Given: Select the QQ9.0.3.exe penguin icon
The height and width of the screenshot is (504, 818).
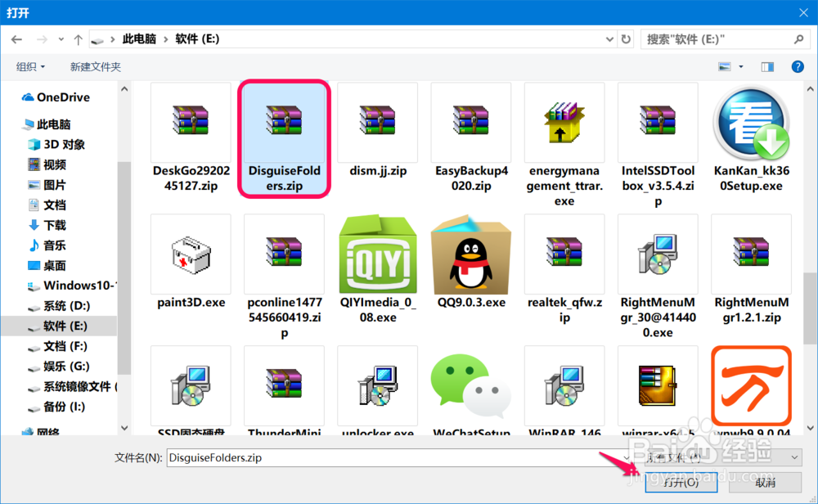Looking at the screenshot, I should point(470,254).
